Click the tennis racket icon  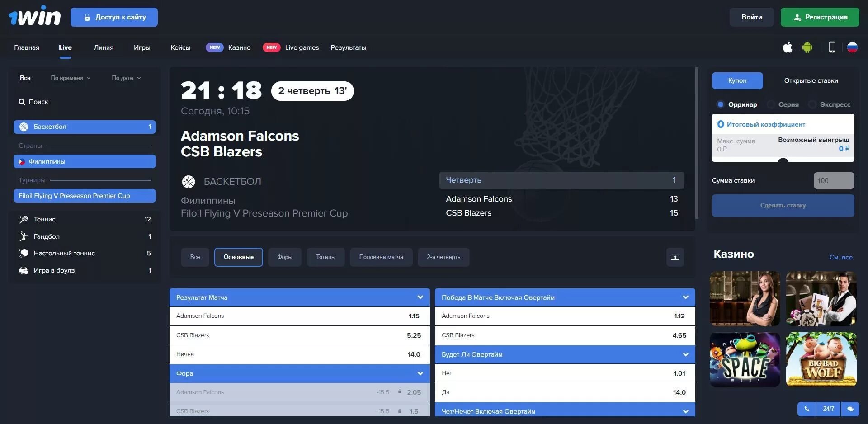tap(24, 219)
